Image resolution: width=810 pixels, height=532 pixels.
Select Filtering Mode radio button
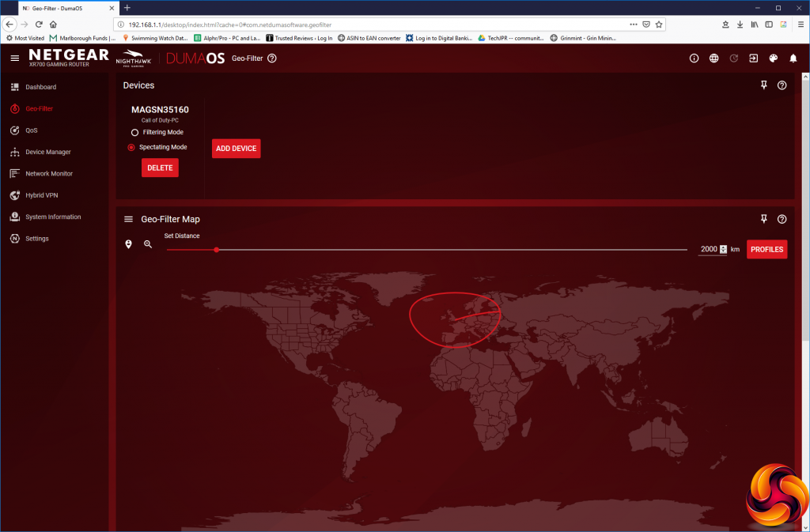[x=134, y=133]
